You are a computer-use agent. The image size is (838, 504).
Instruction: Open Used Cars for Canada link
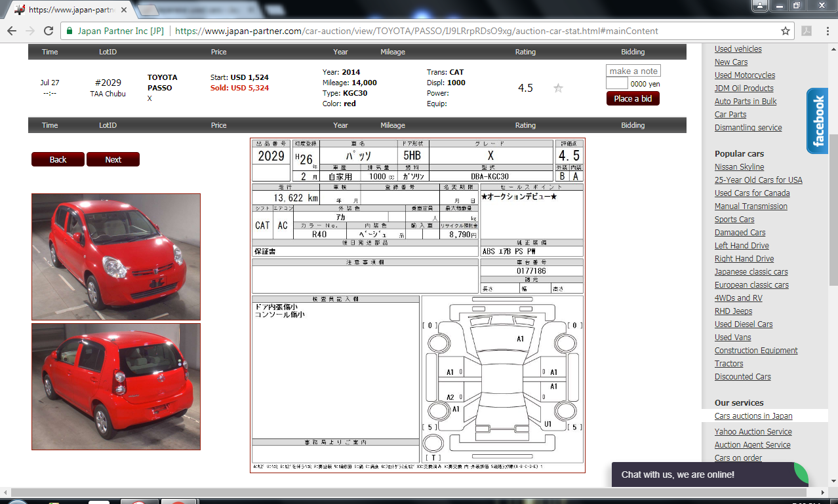[x=752, y=193]
